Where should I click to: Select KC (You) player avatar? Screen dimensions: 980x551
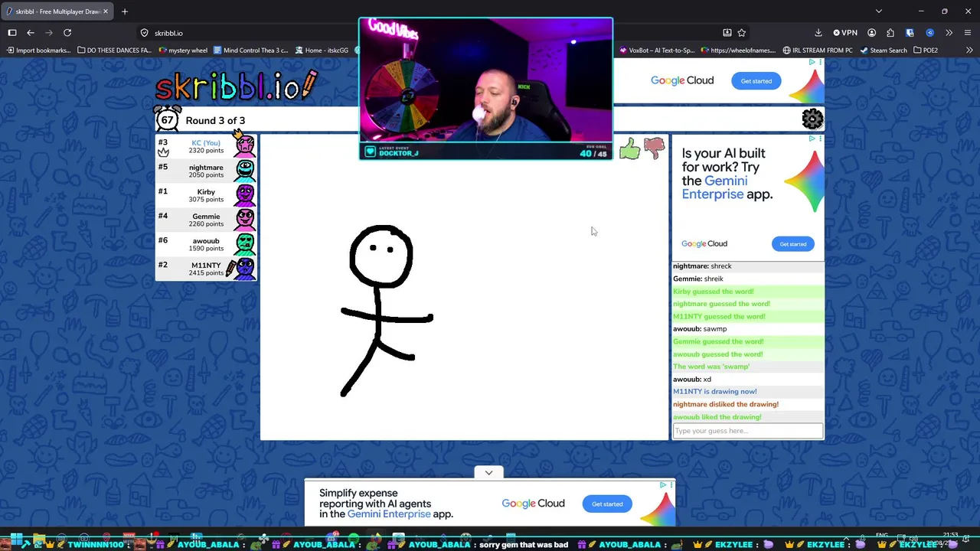[245, 145]
